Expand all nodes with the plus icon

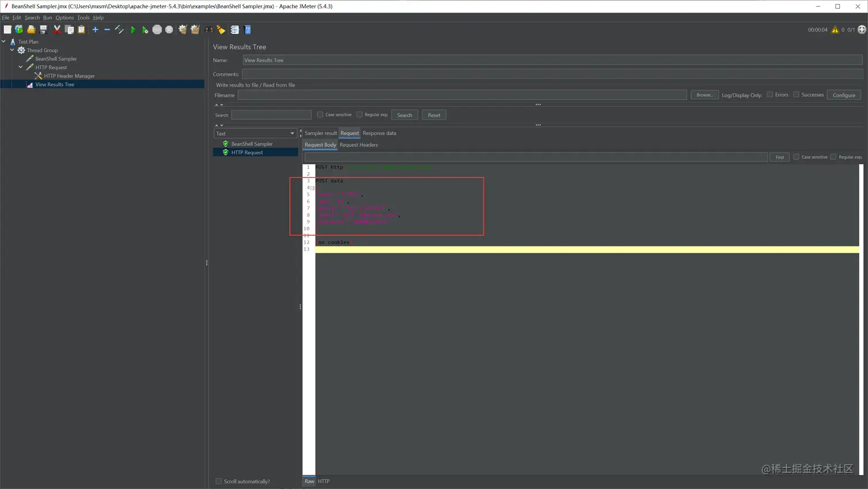coord(95,29)
